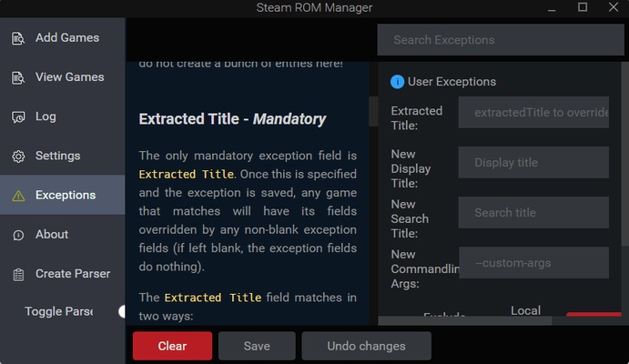This screenshot has height=364, width=629.
Task: Click the New Search Title field
Action: pyautogui.click(x=533, y=212)
